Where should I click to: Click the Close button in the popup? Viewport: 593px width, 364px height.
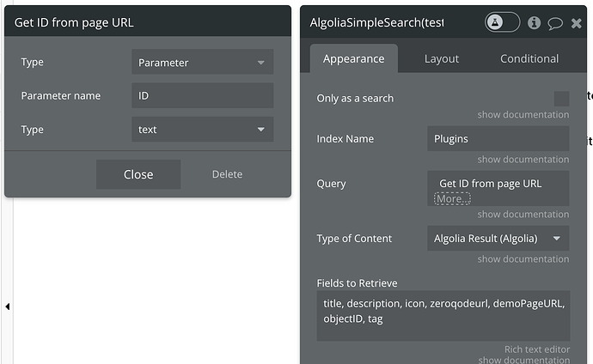point(138,174)
